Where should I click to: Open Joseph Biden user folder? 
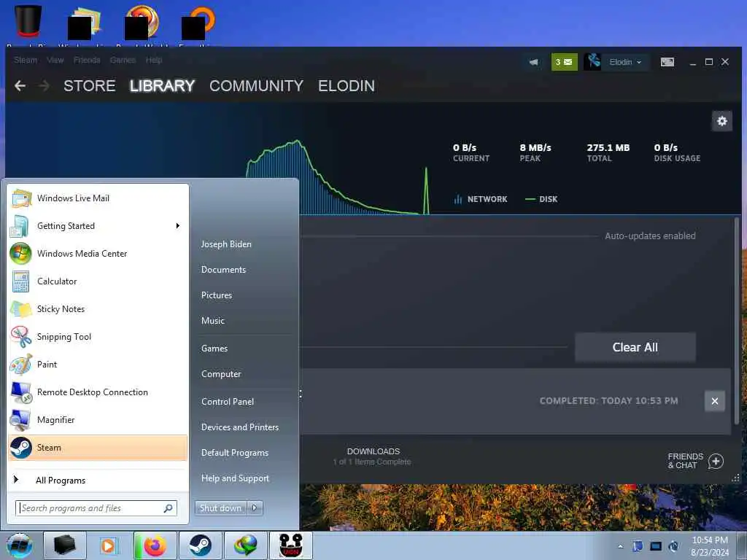(226, 244)
